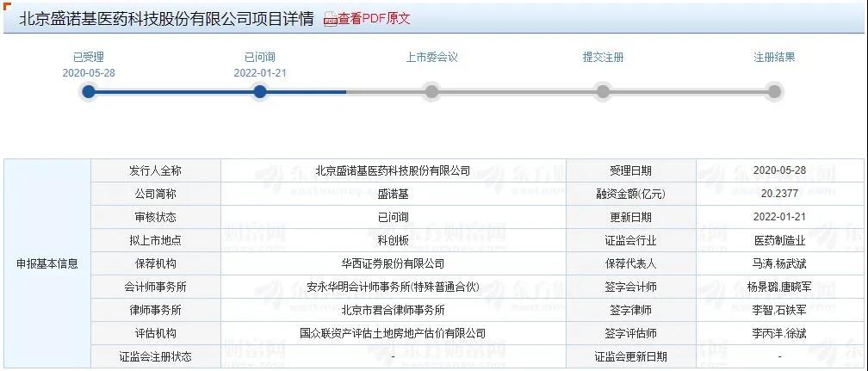
Task: Click the 华西证券股份有限公司 value cell
Action: coord(393,263)
